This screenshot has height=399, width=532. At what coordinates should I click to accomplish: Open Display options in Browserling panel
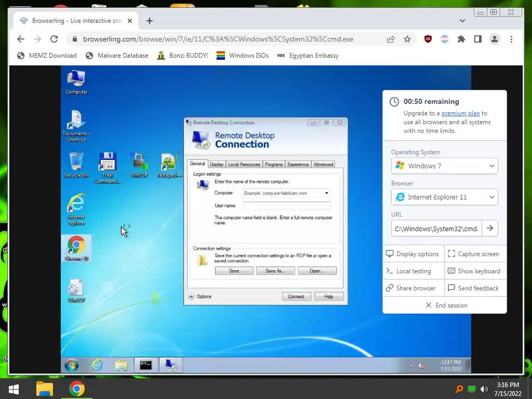point(413,254)
